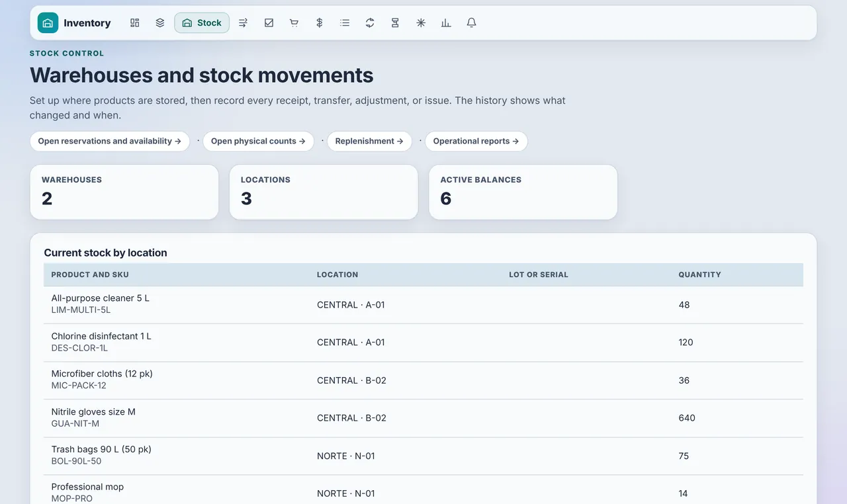Viewport: 847px width, 504px height.
Task: Click the Locations summary card
Action: (x=324, y=192)
